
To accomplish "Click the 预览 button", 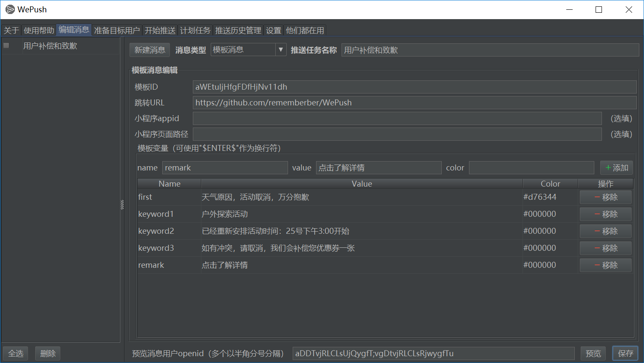I will tap(593, 353).
